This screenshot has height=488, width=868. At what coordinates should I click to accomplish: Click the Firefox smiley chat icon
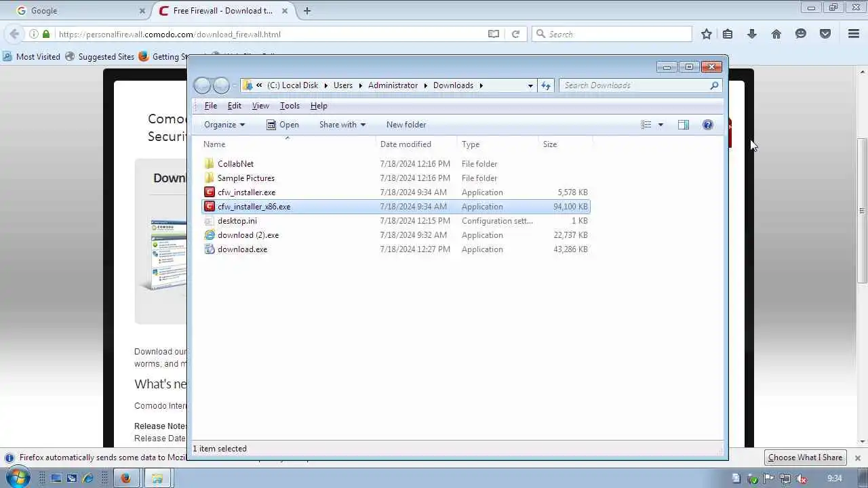click(801, 34)
